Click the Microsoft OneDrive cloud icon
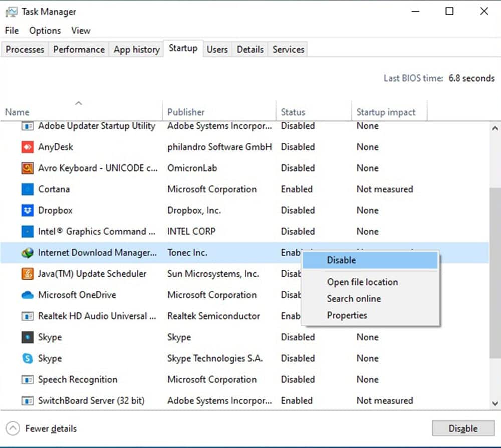 (27, 295)
